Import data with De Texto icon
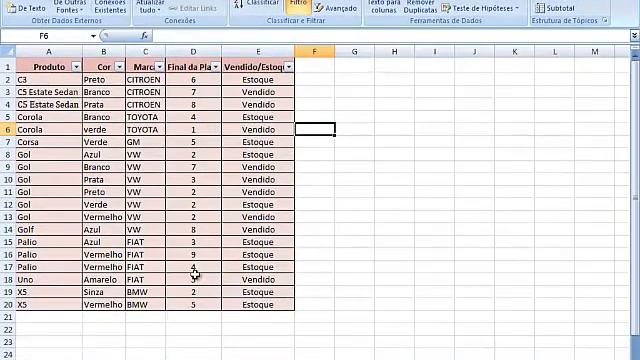Image resolution: width=640 pixels, height=360 pixels. coord(12,8)
